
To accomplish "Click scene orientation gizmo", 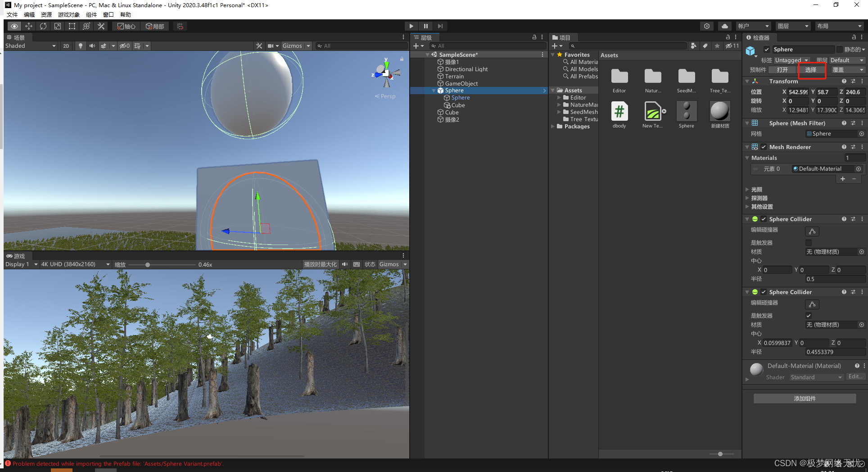I will coord(386,73).
